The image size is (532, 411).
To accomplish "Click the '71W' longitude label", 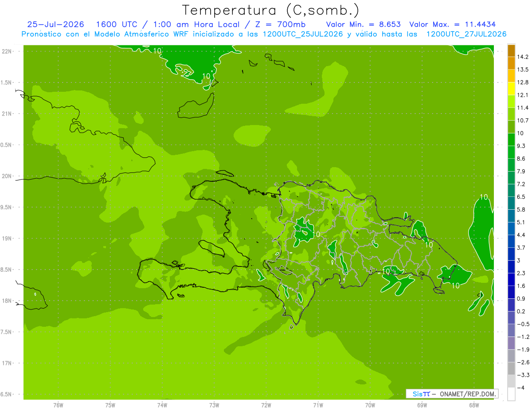I will [318, 405].
